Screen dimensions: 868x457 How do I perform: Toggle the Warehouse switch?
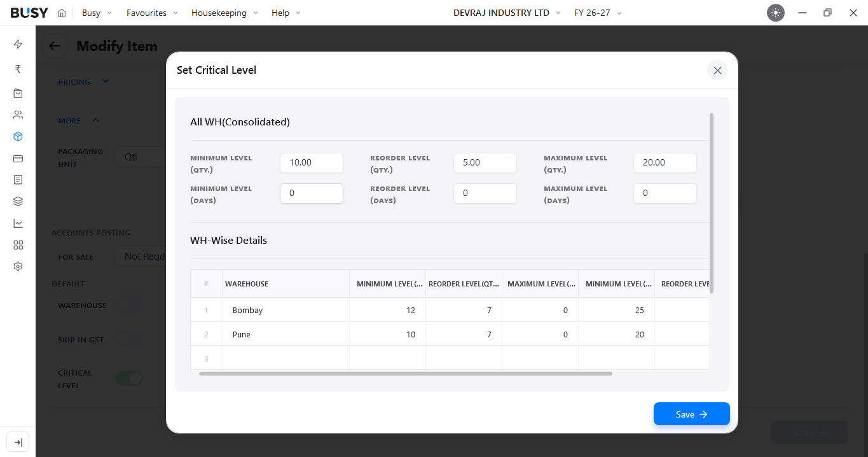tap(129, 305)
